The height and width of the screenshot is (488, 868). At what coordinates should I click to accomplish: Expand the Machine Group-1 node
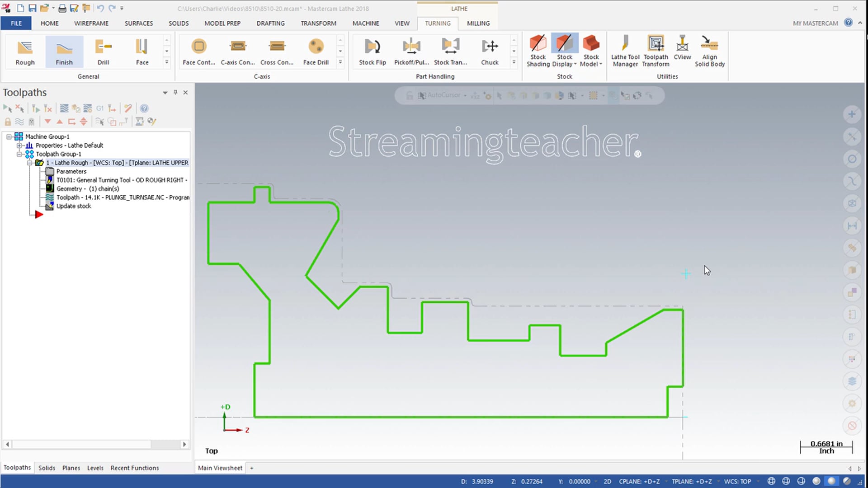pos(8,136)
